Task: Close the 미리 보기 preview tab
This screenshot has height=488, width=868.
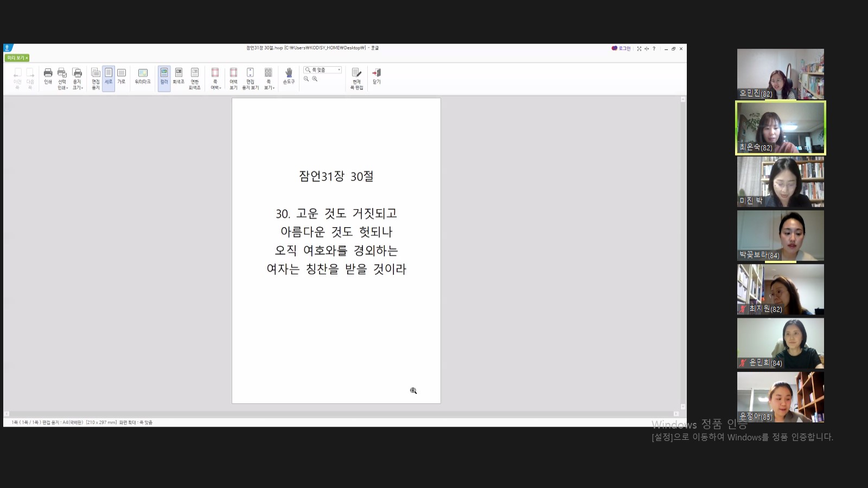Action: click(x=27, y=58)
